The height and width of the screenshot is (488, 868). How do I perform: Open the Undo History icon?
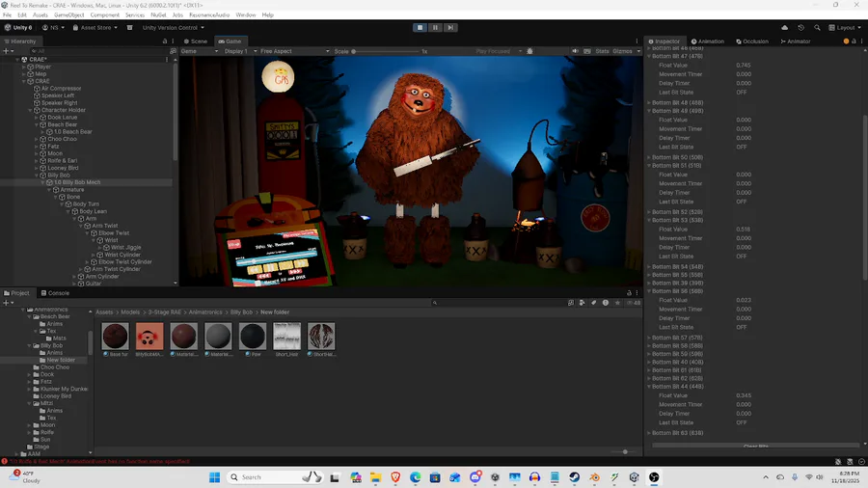pyautogui.click(x=800, y=28)
